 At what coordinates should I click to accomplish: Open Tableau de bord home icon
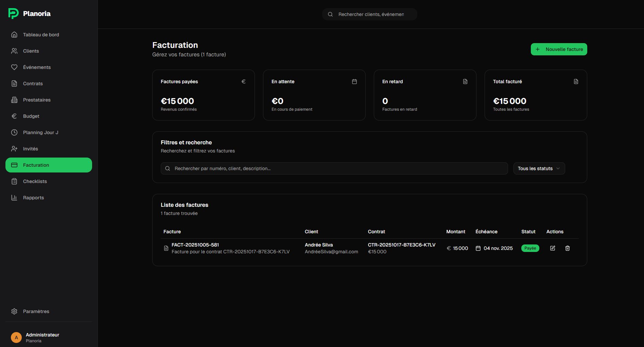[14, 35]
